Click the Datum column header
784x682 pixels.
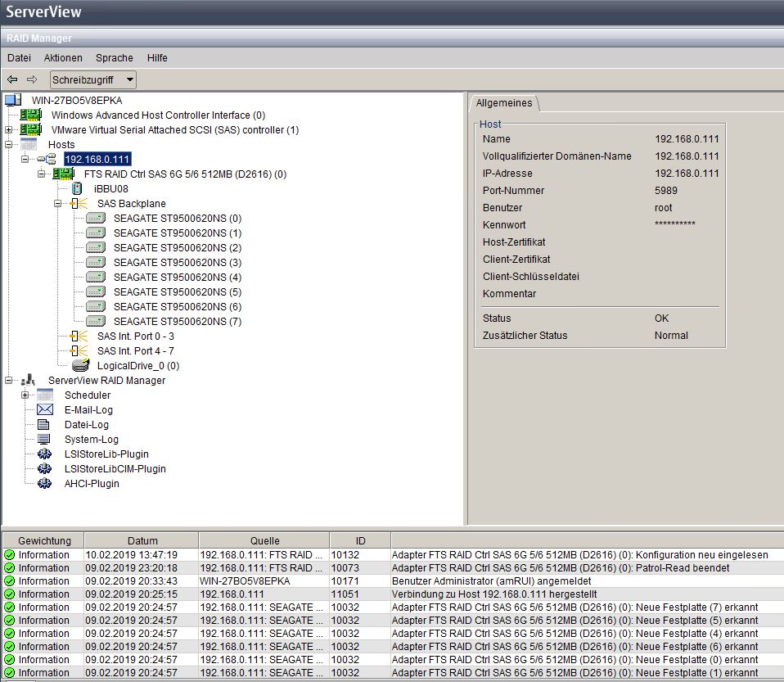point(142,541)
